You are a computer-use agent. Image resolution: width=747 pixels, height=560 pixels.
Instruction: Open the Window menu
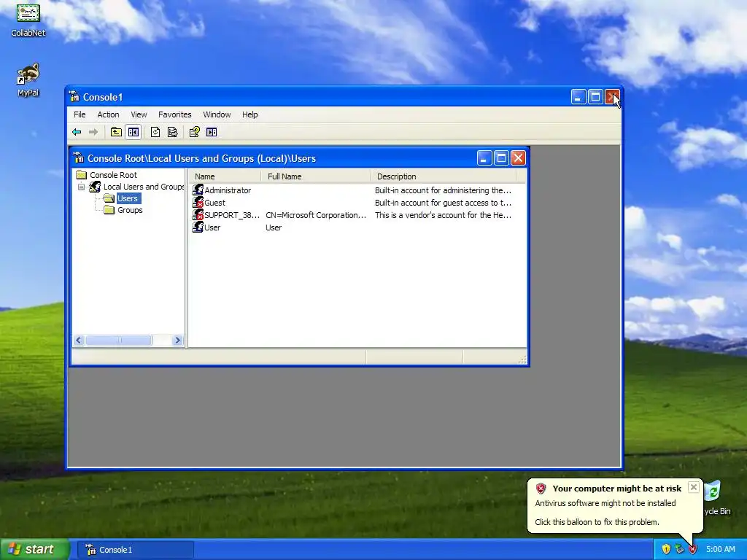coord(217,114)
